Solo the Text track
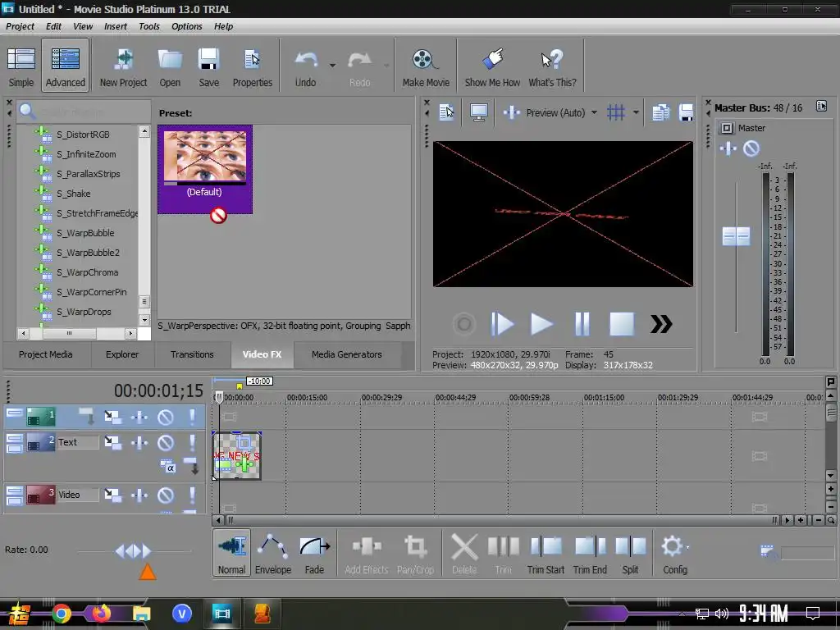This screenshot has width=840, height=630. 192,442
